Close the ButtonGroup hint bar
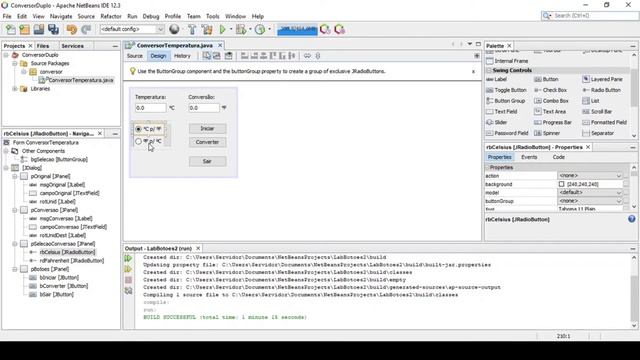Image resolution: width=640 pixels, height=360 pixels. tap(473, 71)
